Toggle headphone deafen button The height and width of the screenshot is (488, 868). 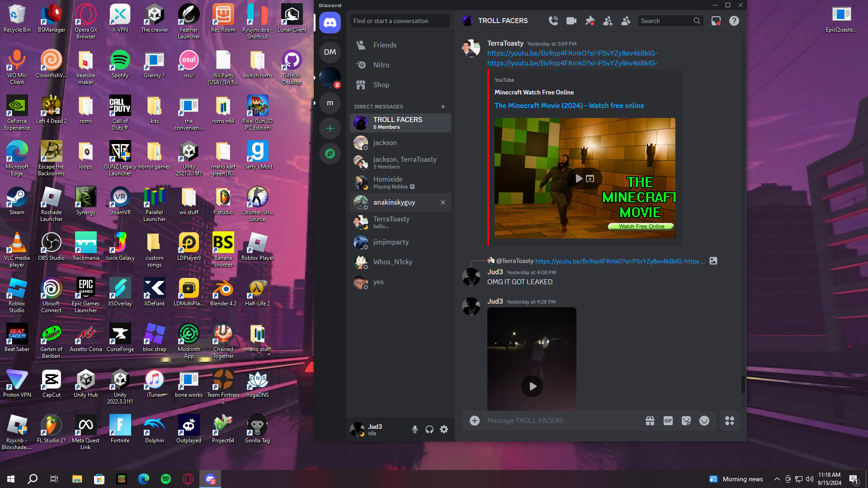[x=429, y=429]
